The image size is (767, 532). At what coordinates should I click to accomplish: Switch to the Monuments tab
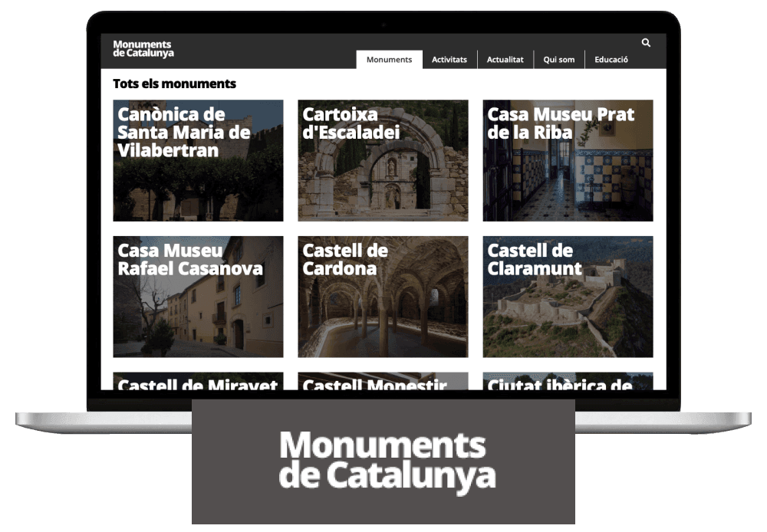pyautogui.click(x=389, y=59)
